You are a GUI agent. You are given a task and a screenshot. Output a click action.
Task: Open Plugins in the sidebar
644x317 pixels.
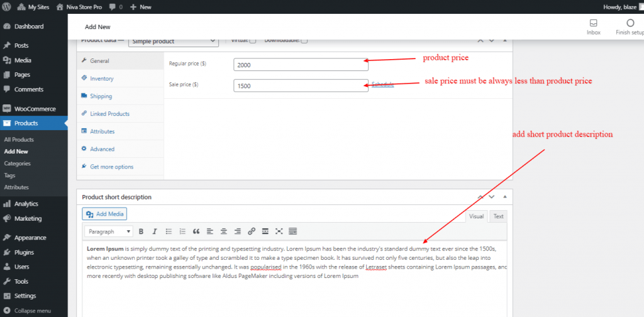click(x=34, y=253)
